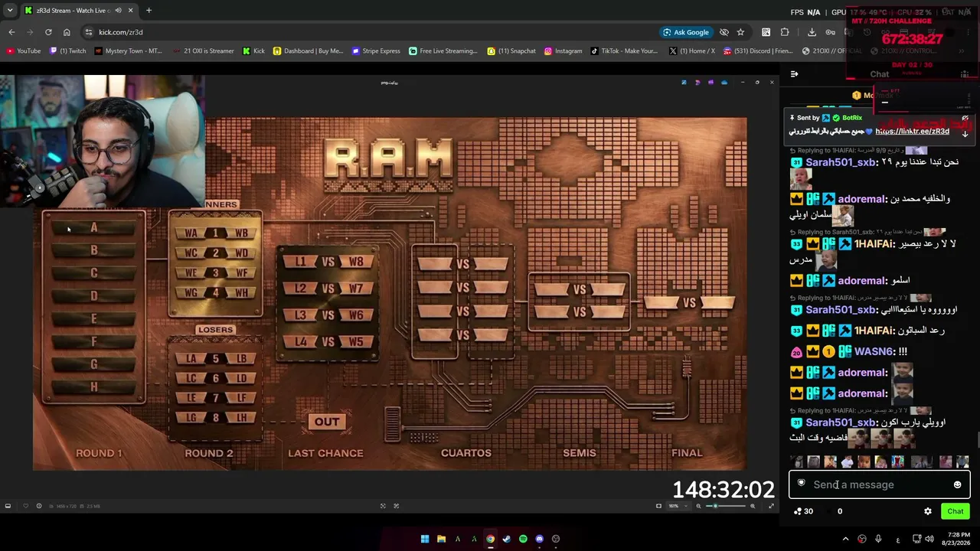Open the Mystery Town bookmark
The width and height of the screenshot is (980, 551).
129,51
